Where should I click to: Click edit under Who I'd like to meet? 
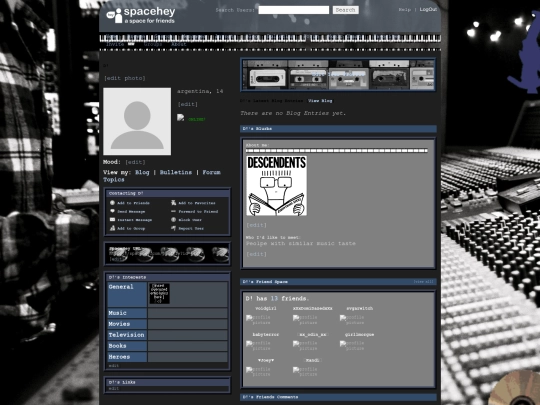point(257,254)
